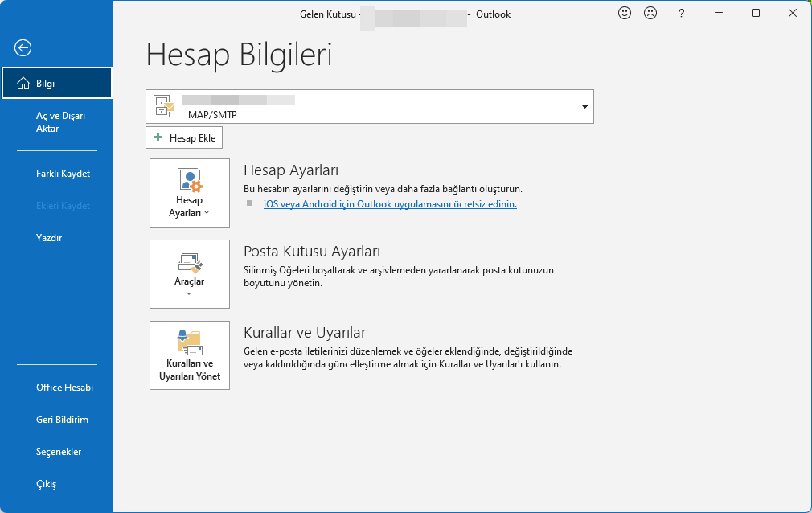Viewport: 812px width, 513px height.
Task: Choose Çıkış to exit Outlook
Action: coord(46,483)
